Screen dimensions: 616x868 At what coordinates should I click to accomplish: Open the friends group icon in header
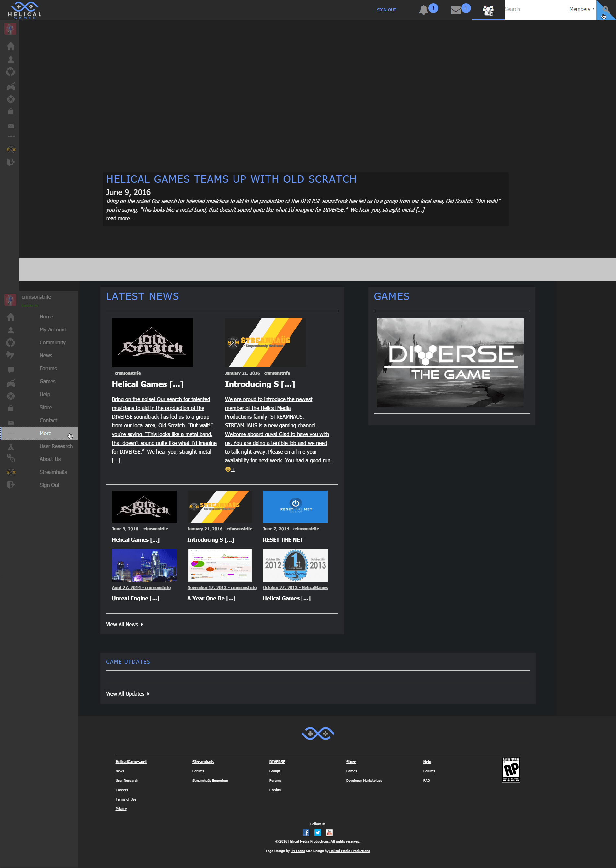click(x=488, y=10)
